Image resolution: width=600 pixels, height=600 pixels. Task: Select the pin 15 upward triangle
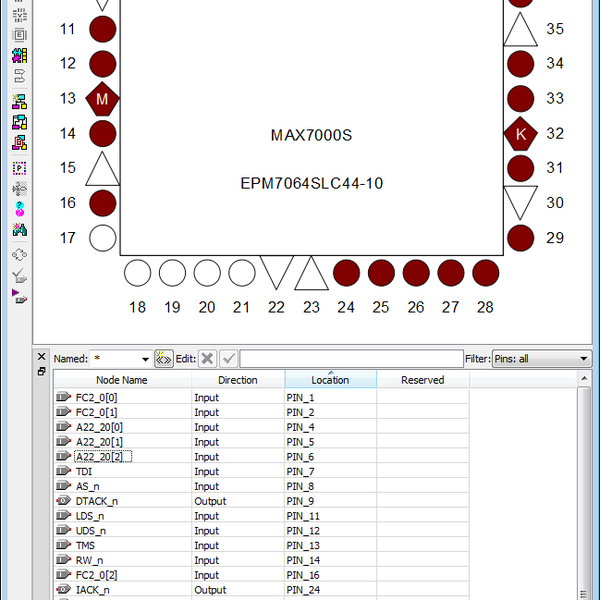tap(103, 169)
